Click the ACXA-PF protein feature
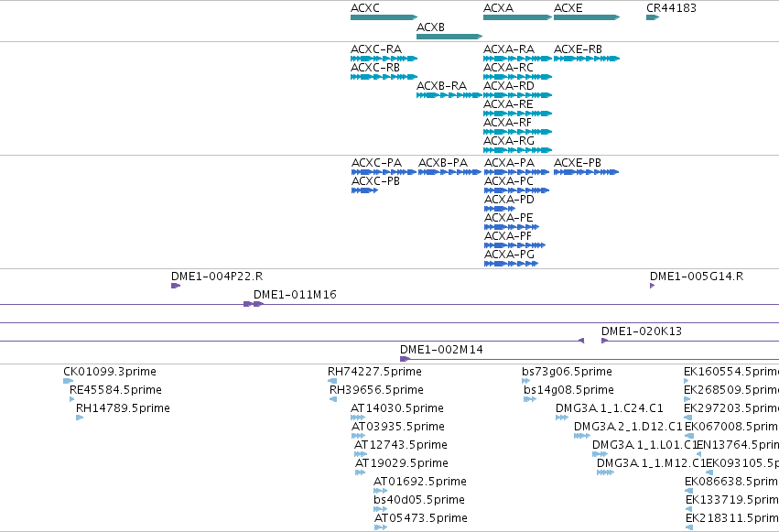The image size is (779, 532). [515, 246]
